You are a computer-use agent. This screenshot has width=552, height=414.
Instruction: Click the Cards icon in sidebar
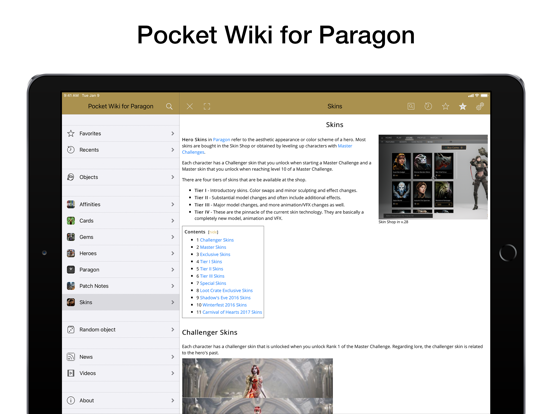tap(71, 221)
